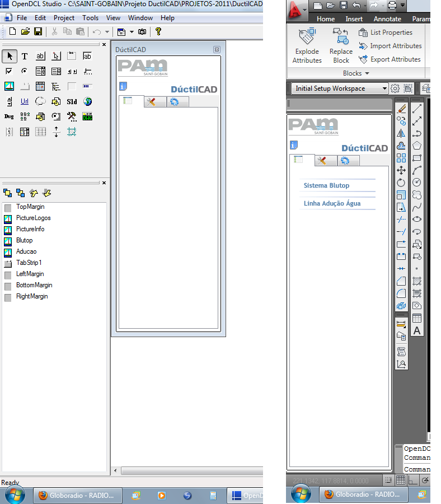Open the Tools menu

coord(90,18)
